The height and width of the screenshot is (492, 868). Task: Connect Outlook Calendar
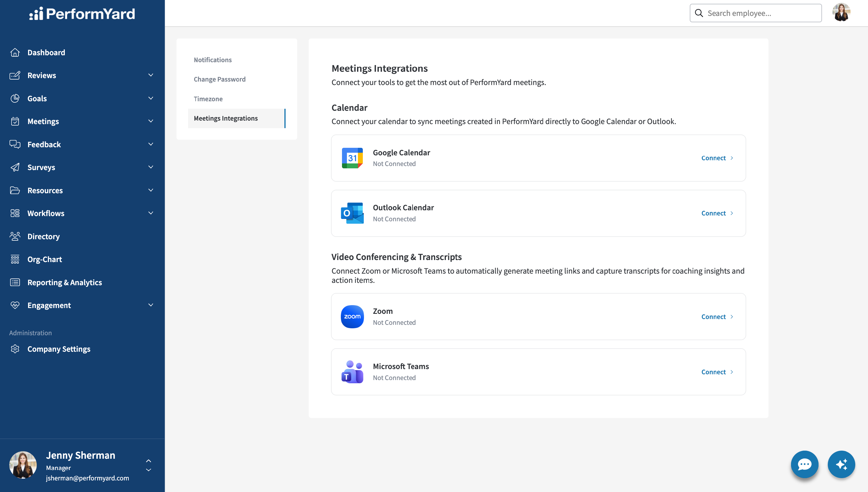717,213
